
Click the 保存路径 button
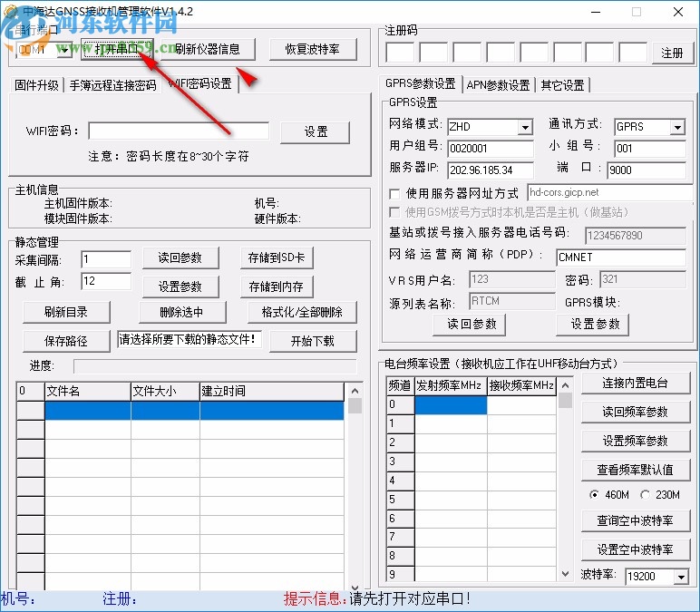pyautogui.click(x=66, y=341)
